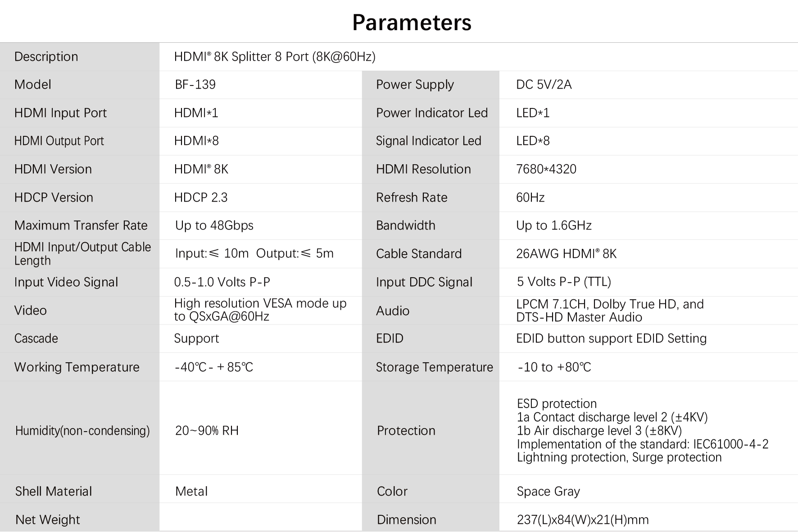Select the Cascade label cell
Viewport: 798px width, 532px height.
(x=80, y=338)
